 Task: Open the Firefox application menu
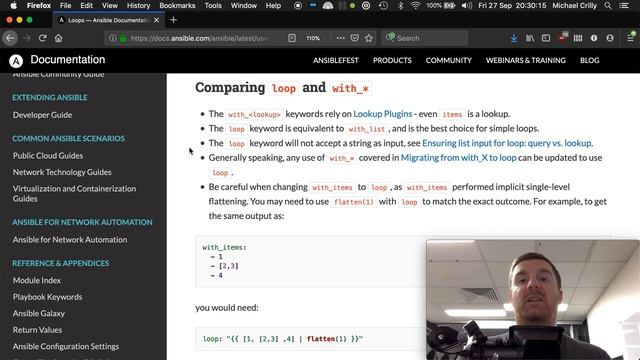point(39,6)
